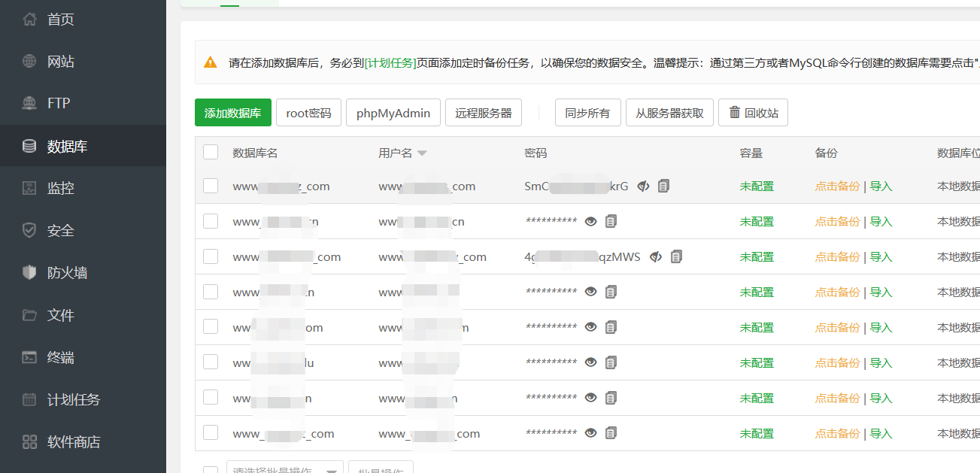Tick the select-all checkbox in table header
This screenshot has width=980, height=473.
click(x=211, y=153)
